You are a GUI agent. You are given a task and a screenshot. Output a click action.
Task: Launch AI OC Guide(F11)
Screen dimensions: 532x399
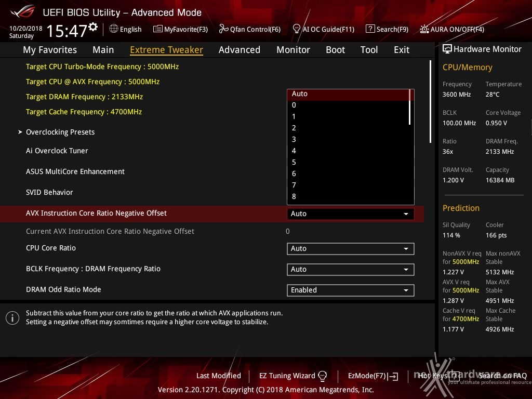[x=323, y=29]
